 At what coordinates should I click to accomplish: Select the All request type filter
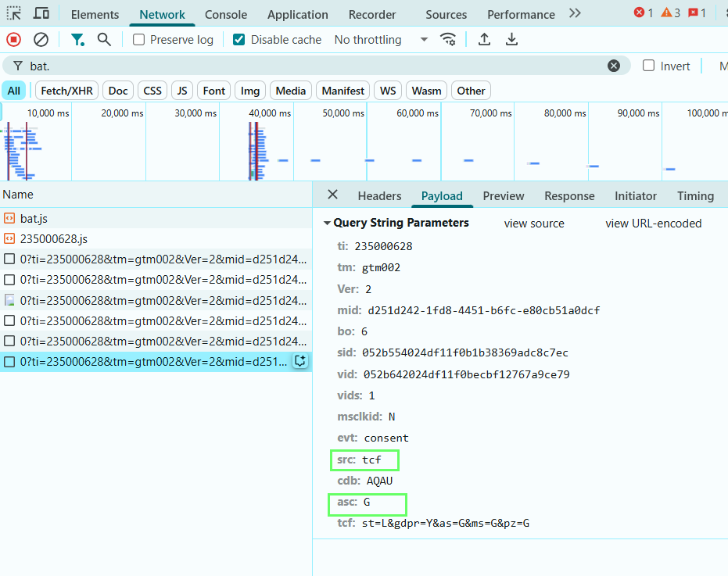(14, 91)
